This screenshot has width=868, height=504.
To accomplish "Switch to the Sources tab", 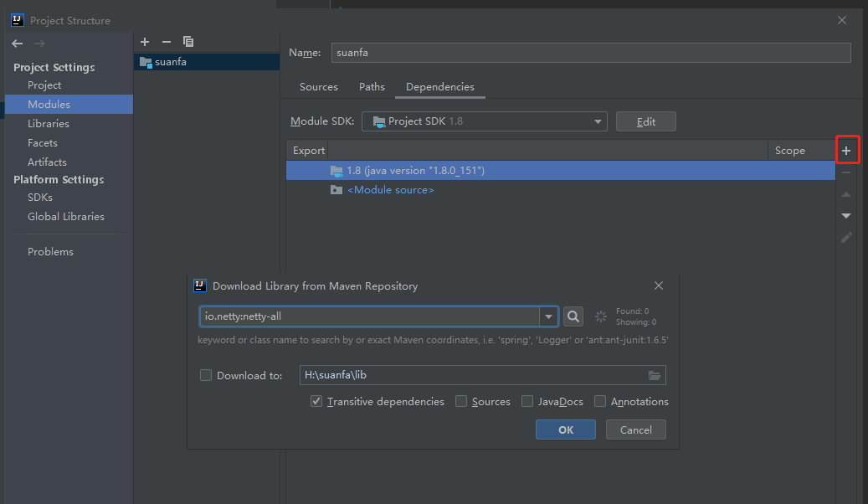I will 319,87.
